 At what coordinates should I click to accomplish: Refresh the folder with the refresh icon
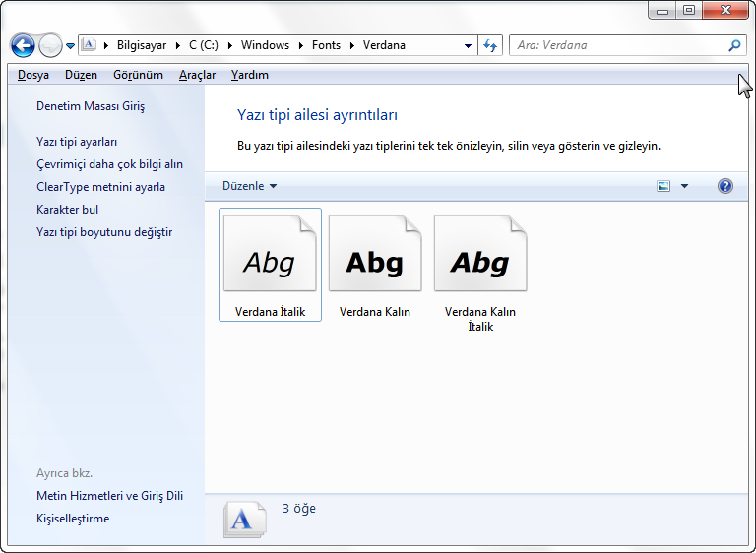tap(490, 46)
